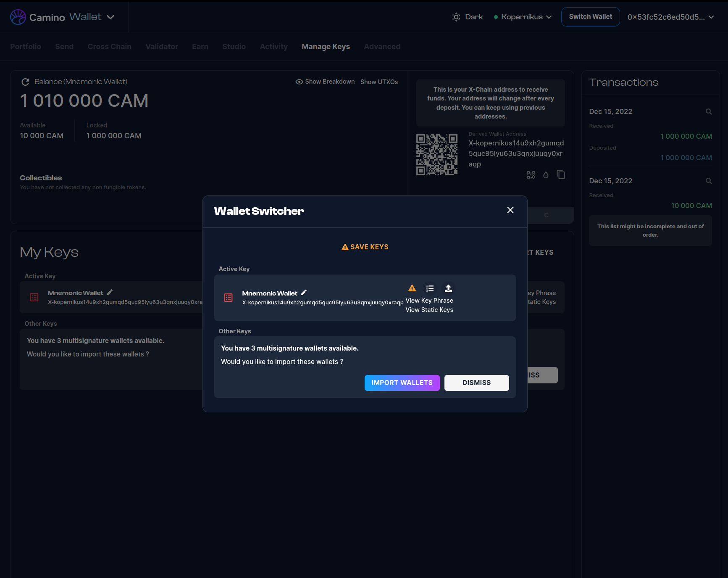Click the View Key Phrase list icon
The width and height of the screenshot is (728, 578).
point(430,288)
